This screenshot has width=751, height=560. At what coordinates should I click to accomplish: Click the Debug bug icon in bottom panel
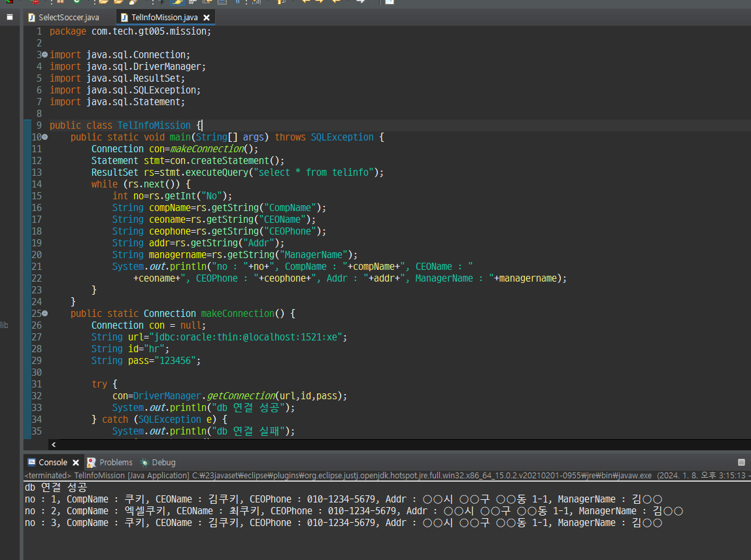144,462
